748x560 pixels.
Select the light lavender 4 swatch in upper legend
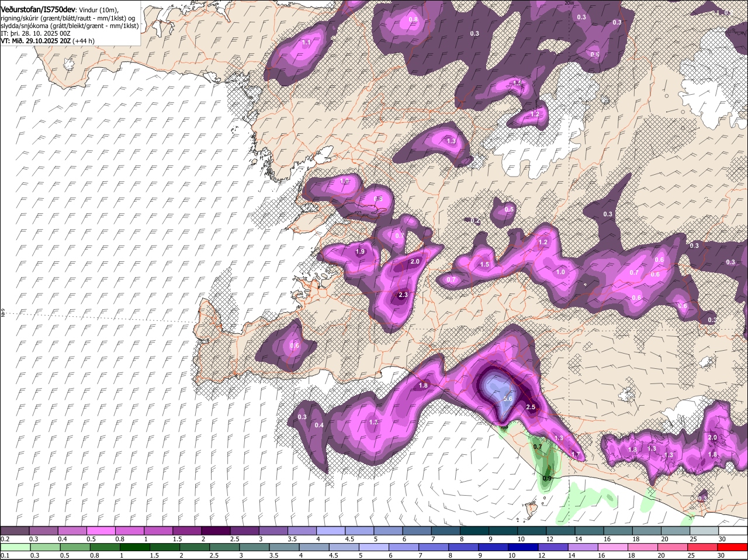pos(331,530)
